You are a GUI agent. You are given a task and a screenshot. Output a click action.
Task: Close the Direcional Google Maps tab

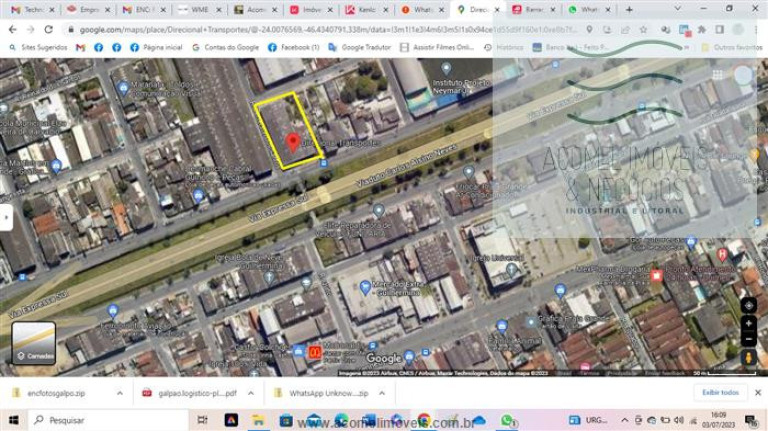[497, 9]
